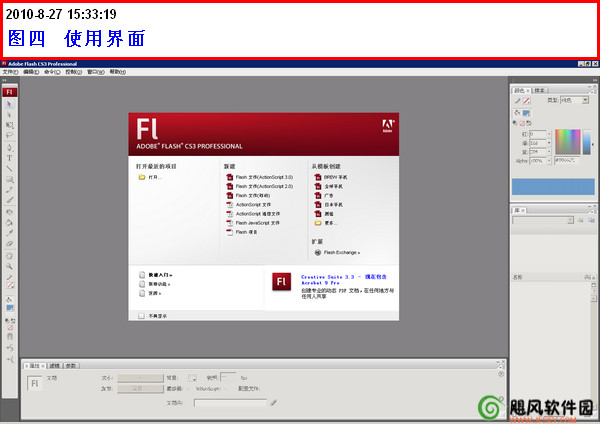Select the Brush tool
This screenshot has height=424, width=600.
pos(9,200)
